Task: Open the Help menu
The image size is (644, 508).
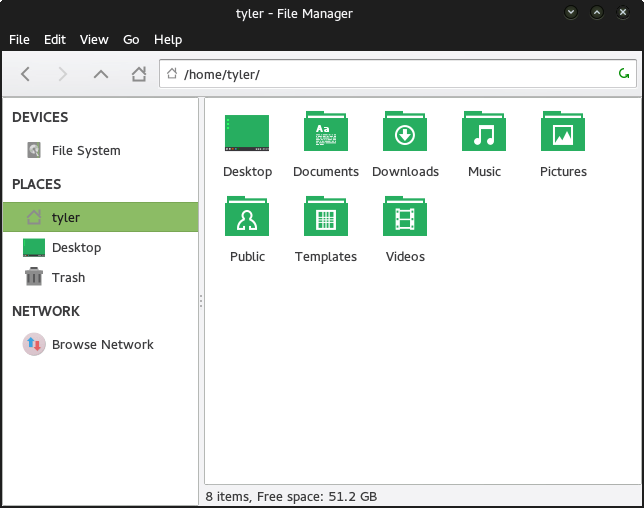Action: pyautogui.click(x=168, y=39)
